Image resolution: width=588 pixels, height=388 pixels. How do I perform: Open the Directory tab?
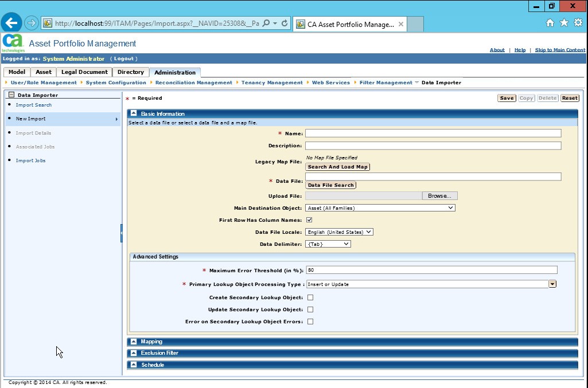(130, 72)
